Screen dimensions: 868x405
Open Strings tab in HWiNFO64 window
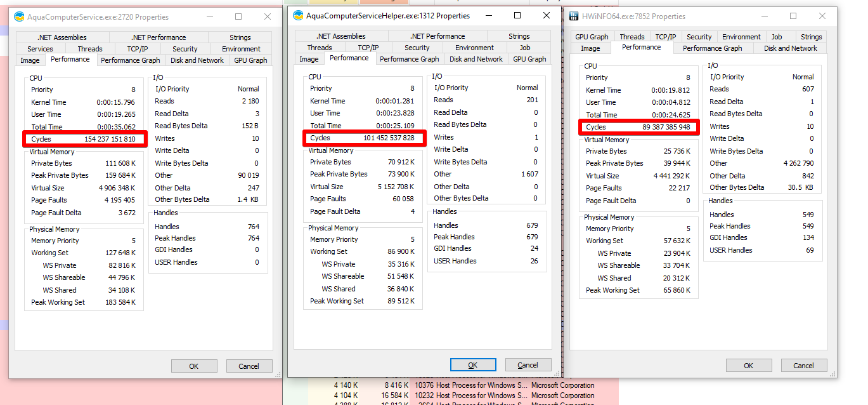click(811, 37)
